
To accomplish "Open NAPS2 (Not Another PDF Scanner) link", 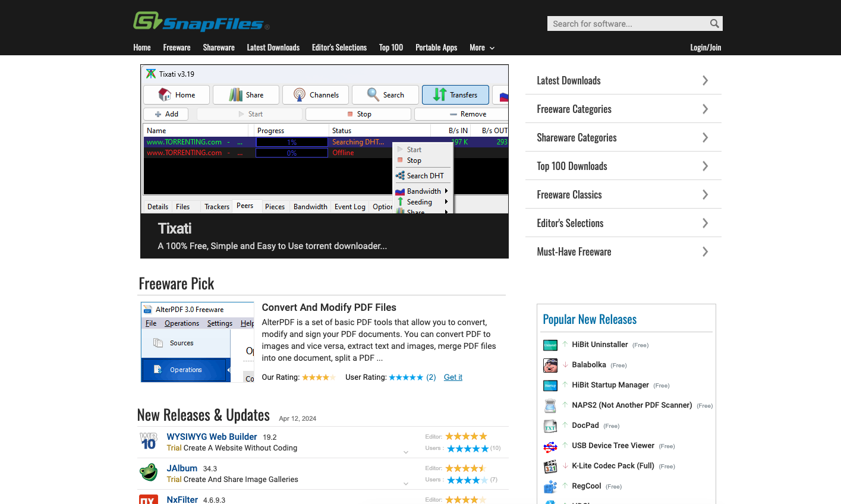I will point(632,405).
